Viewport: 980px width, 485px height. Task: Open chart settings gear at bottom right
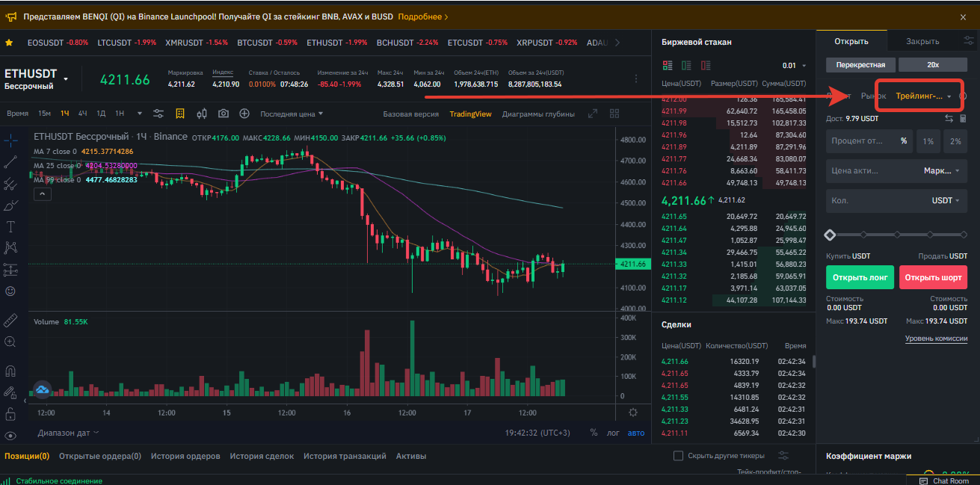[x=633, y=413]
